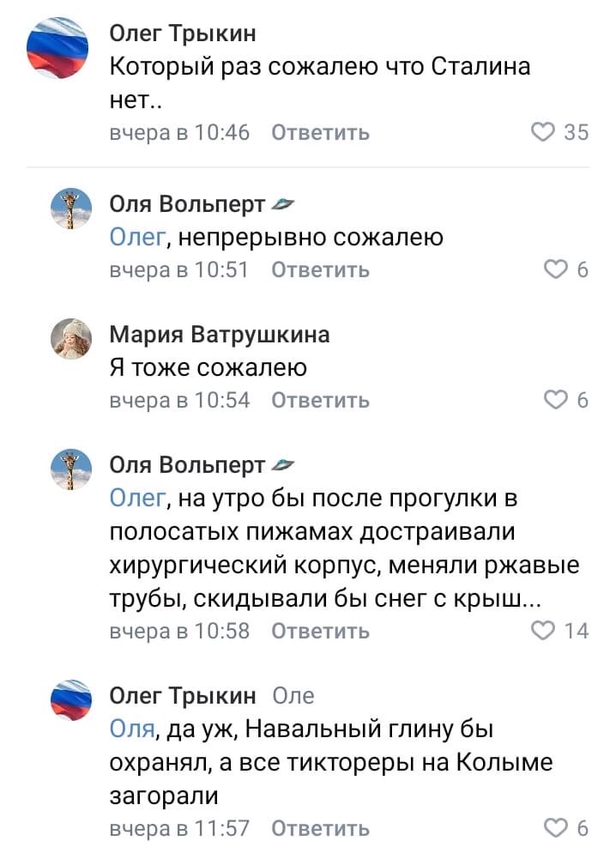
Task: Open the name Мария Ватрушкина
Action: click(x=220, y=334)
